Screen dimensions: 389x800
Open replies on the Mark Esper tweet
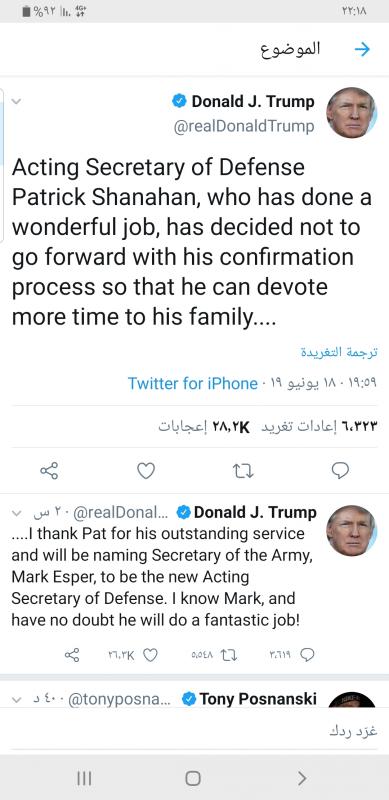click(307, 655)
